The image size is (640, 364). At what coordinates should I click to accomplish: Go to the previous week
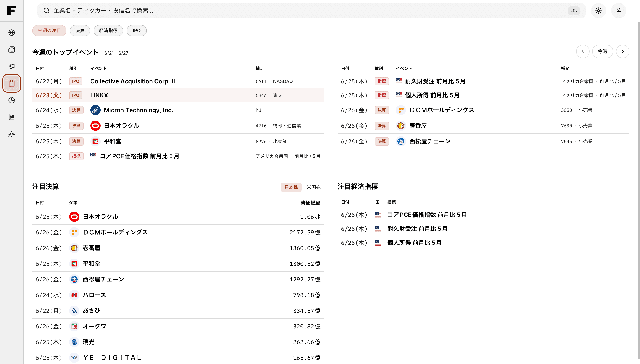point(583,51)
